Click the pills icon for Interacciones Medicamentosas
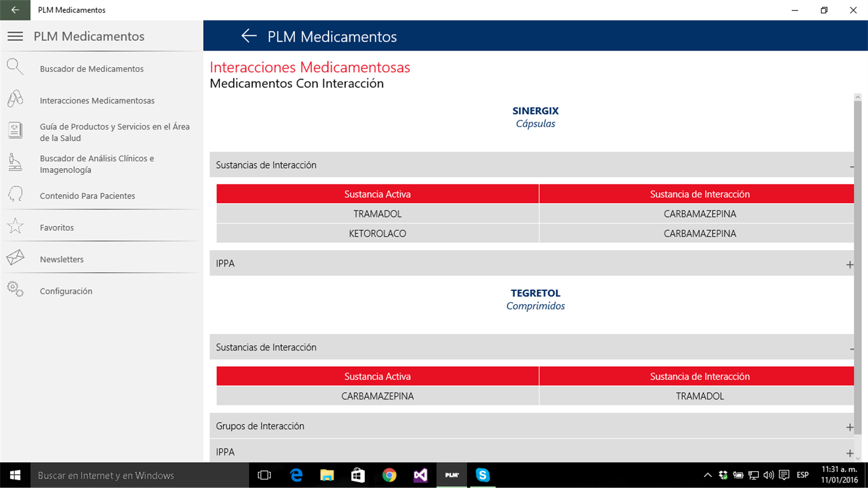This screenshot has width=868, height=488. tap(15, 99)
